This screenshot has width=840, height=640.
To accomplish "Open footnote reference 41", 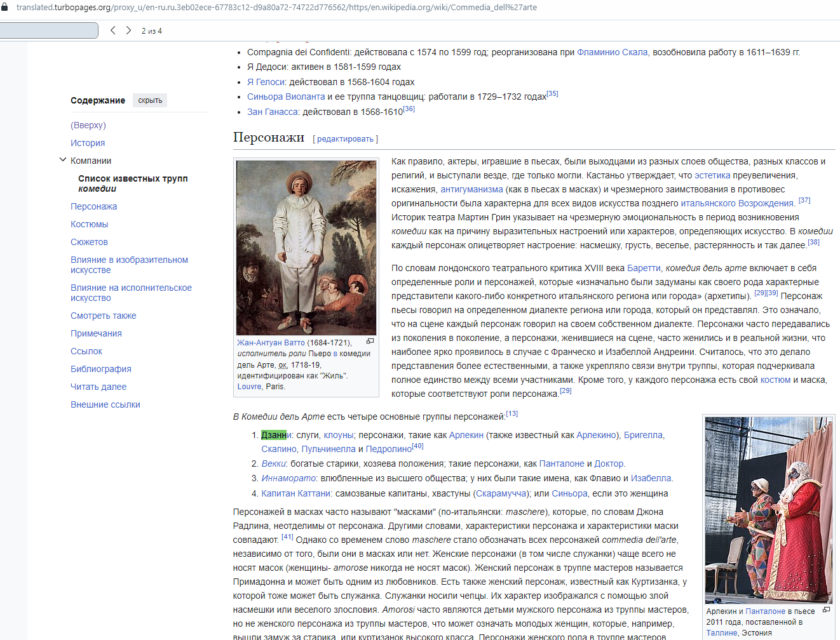I will click(x=287, y=537).
